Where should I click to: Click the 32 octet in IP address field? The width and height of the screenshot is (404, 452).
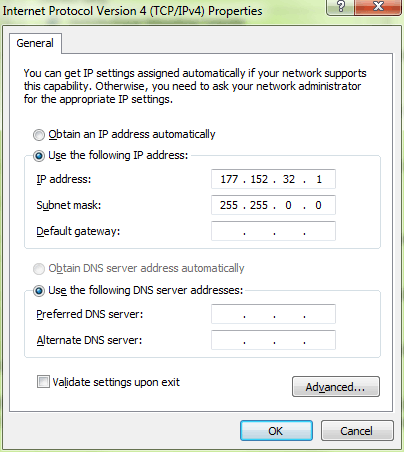pos(289,179)
